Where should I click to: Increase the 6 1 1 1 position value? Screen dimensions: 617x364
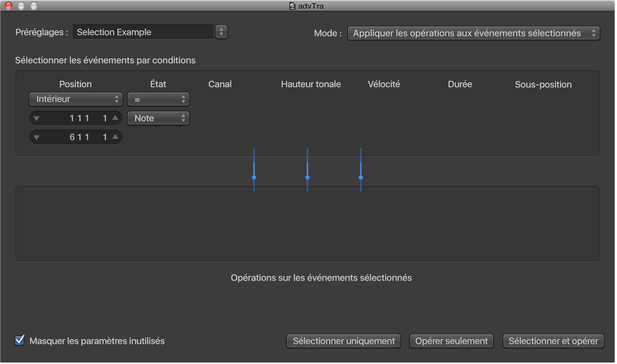(x=115, y=136)
